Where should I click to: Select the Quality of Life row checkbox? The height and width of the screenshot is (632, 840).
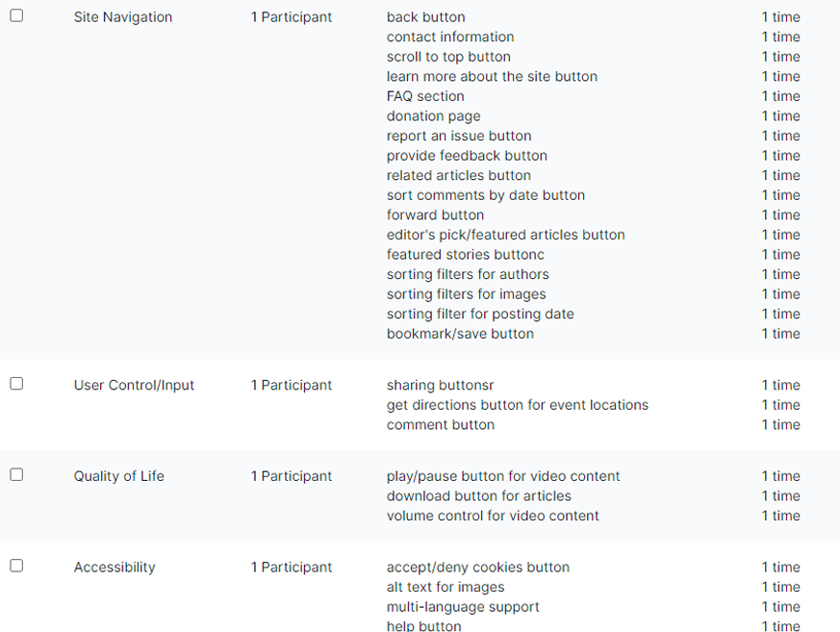16,474
